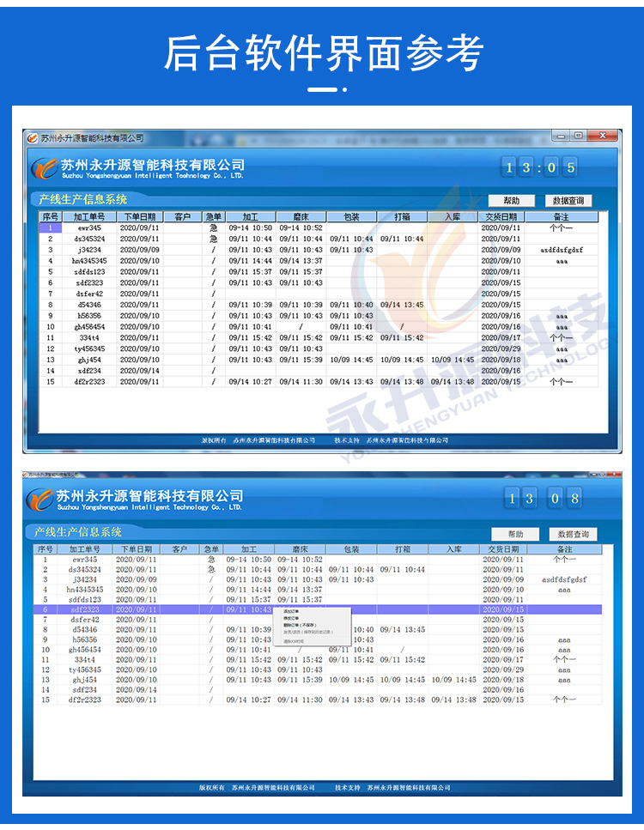Click the 加工单号 column header in the lower table
Screen dimensions: 644x830
[85, 549]
